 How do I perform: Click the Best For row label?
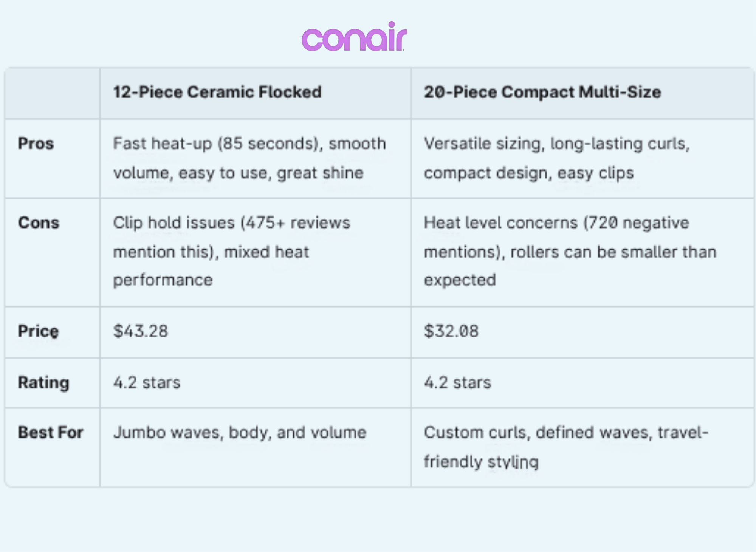(50, 432)
